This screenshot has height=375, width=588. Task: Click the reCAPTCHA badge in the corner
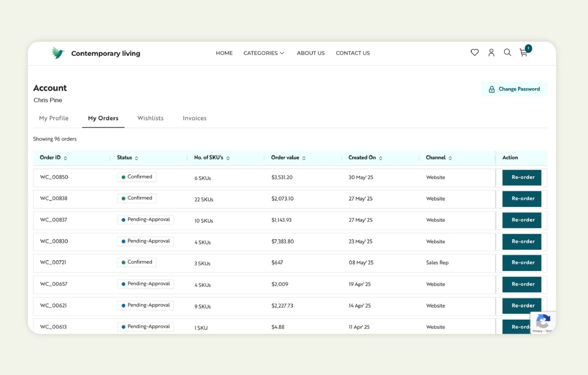point(543,322)
